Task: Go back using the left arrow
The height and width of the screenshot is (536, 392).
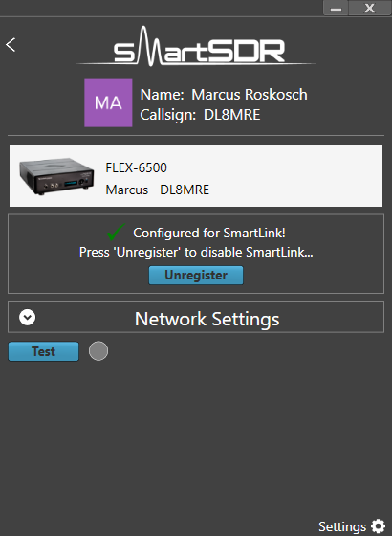Action: pos(11,45)
